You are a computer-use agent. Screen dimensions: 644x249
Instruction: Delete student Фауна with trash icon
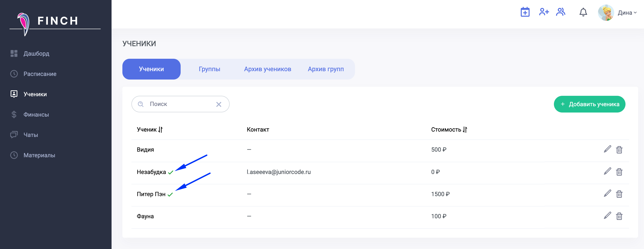[619, 216]
